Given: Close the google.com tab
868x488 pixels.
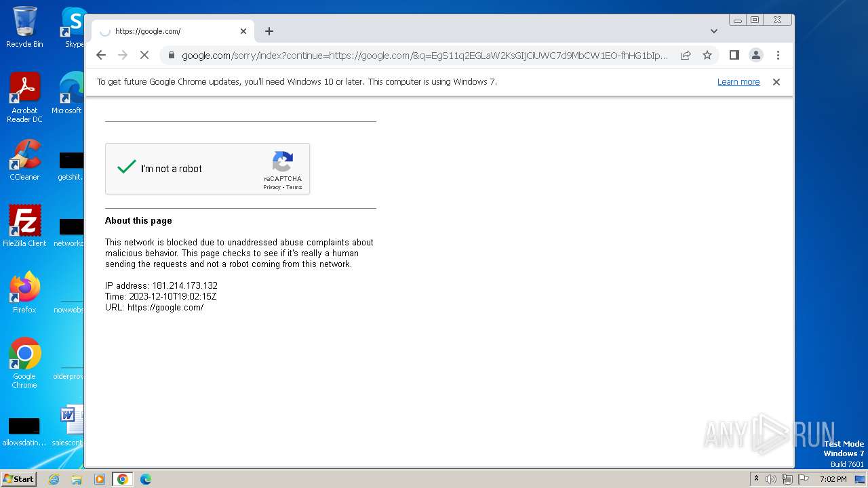Looking at the screenshot, I should click(243, 31).
